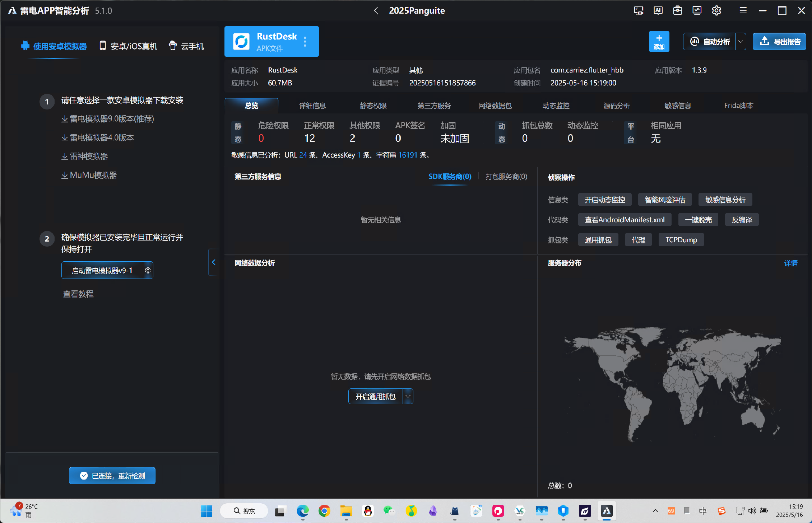The width and height of the screenshot is (812, 523).
Task: Select the 云手机 device mode
Action: click(186, 46)
